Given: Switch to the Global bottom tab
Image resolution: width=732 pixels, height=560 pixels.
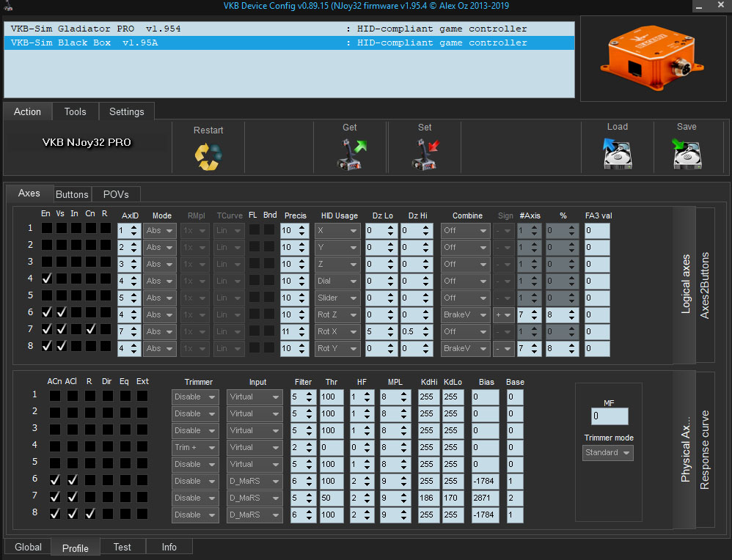Looking at the screenshot, I should pyautogui.click(x=28, y=547).
